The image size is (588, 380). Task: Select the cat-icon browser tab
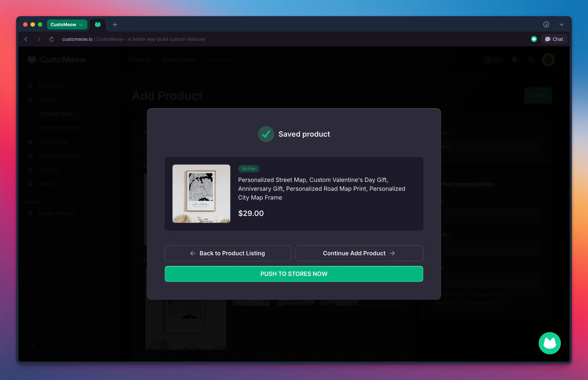click(98, 24)
